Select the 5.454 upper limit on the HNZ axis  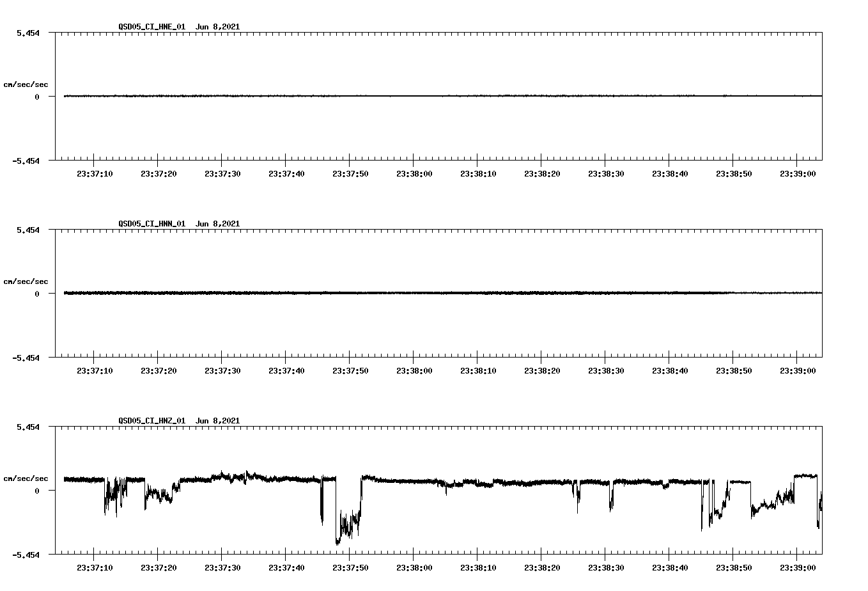28,427
